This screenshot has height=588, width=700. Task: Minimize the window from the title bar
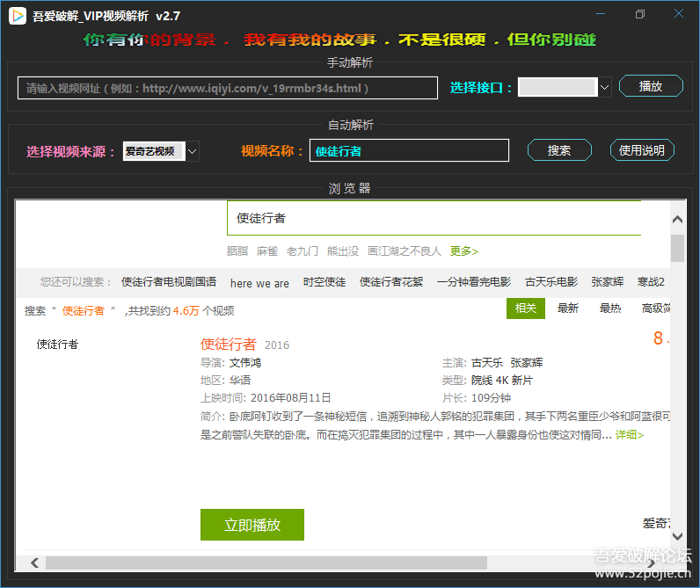(601, 14)
